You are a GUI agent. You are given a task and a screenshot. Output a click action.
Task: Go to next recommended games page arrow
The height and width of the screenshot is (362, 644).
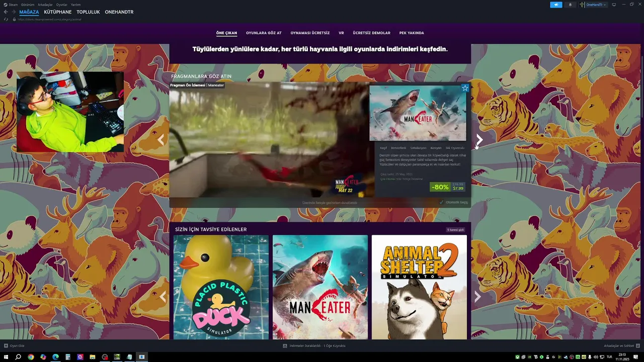pos(477,297)
